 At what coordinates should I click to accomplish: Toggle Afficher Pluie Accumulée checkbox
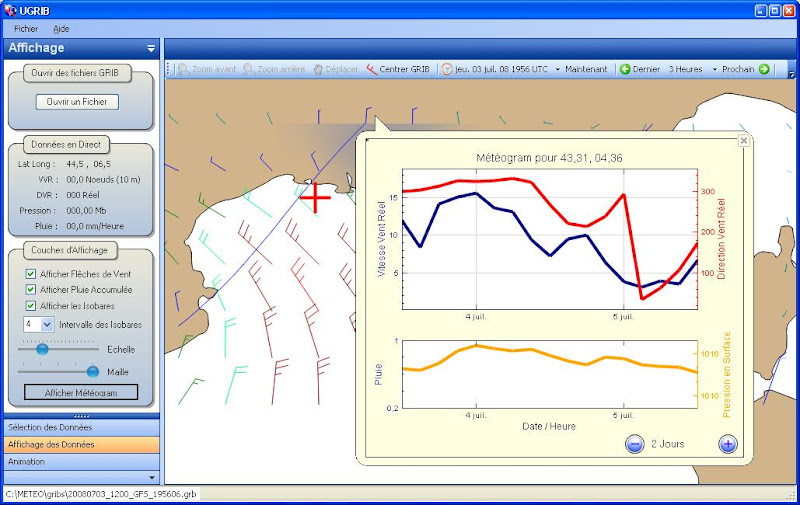32,290
